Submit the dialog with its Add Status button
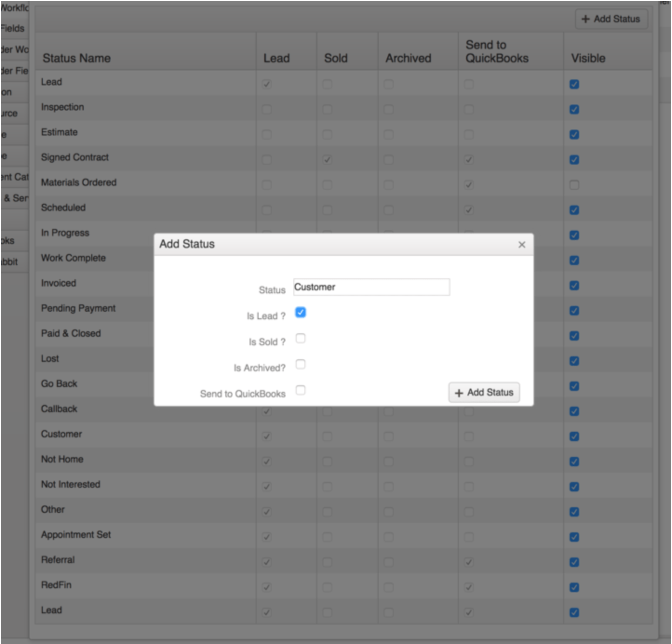This screenshot has width=672, height=644. click(484, 393)
